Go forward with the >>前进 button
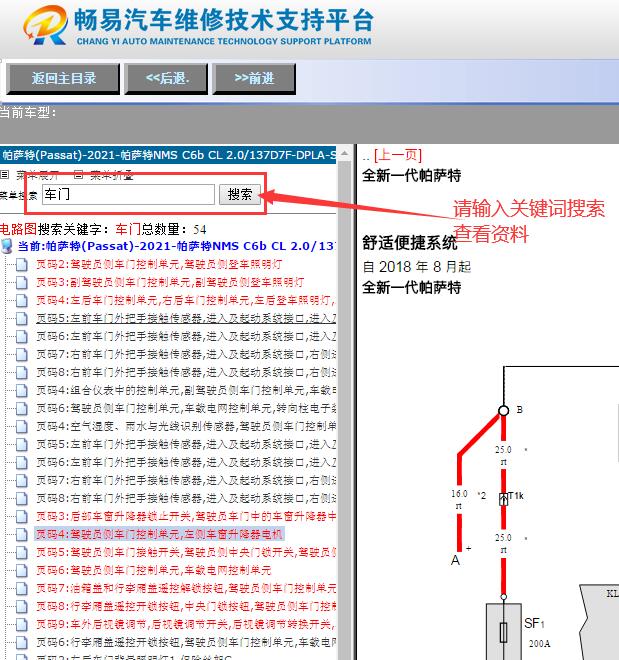Image resolution: width=619 pixels, height=660 pixels. click(254, 78)
